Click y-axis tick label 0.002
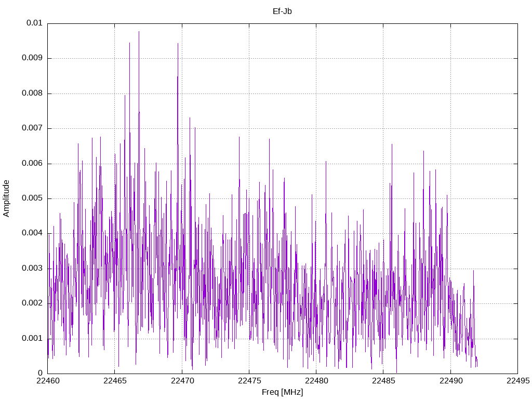 [32, 303]
